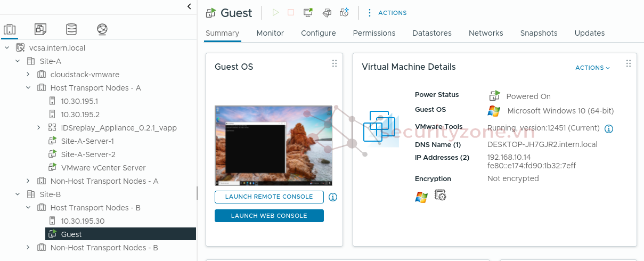The height and width of the screenshot is (261, 644).
Task: Expand the cloudstack-vmware cluster node
Action: coord(28,75)
